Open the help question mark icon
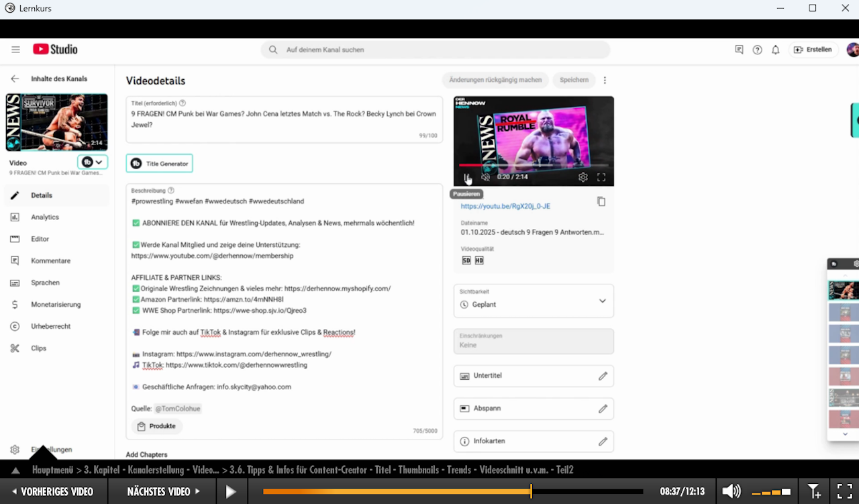 [757, 50]
